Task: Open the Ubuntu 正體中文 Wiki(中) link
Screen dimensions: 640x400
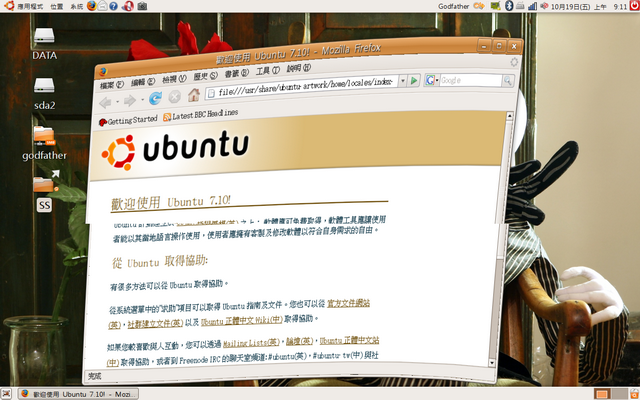Action: (242, 320)
